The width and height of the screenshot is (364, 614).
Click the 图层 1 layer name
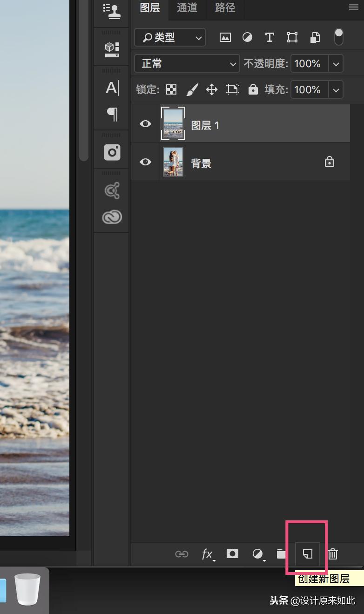205,125
